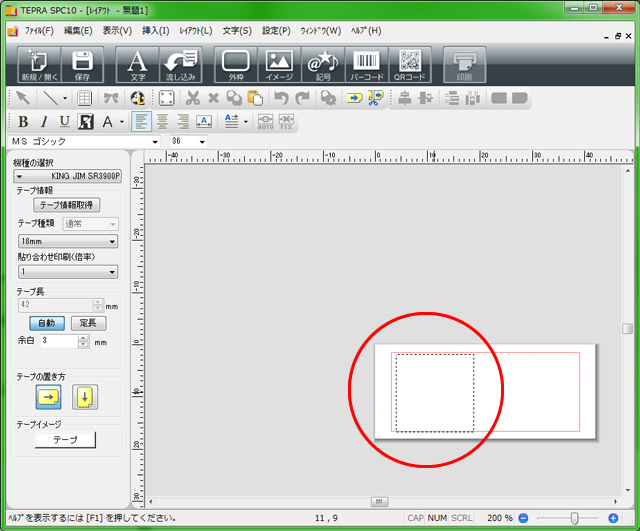
Task: Click the 自動 tape length button
Action: (47, 323)
